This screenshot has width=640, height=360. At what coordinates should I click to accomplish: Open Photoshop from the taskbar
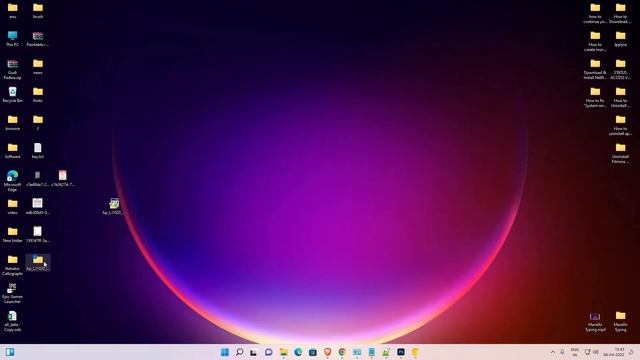(401, 352)
